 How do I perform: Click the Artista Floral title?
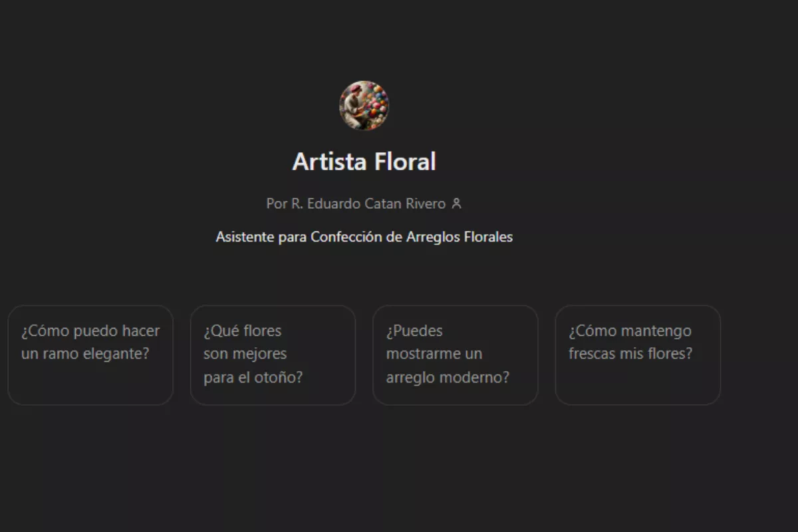point(364,162)
